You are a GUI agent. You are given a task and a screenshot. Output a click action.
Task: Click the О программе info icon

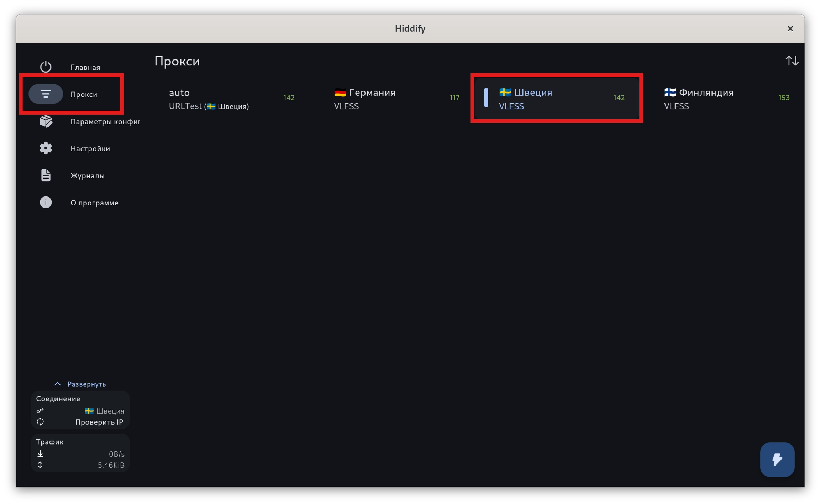click(46, 203)
